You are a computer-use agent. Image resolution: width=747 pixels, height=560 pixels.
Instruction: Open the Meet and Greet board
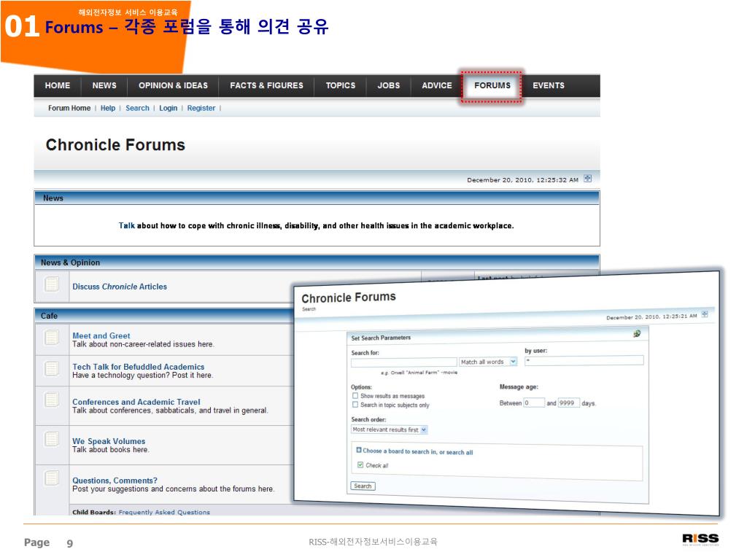tap(101, 335)
